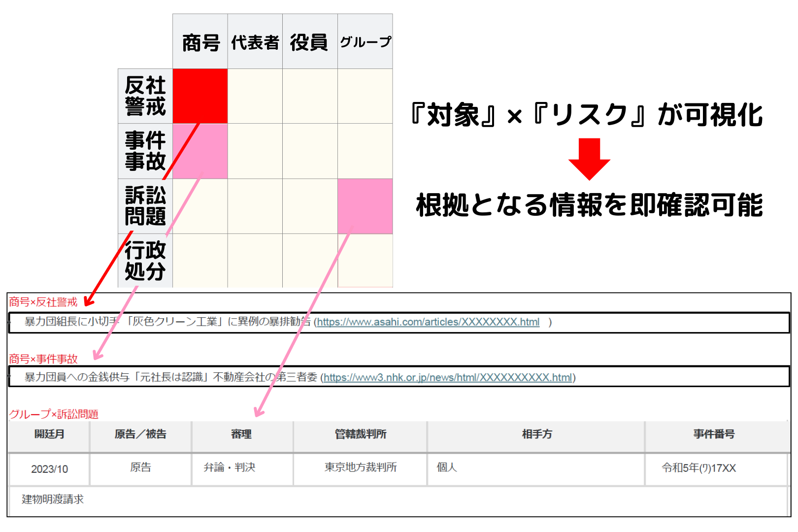The width and height of the screenshot is (798, 532).
Task: Select the 行政処分 row header
Action: click(145, 261)
